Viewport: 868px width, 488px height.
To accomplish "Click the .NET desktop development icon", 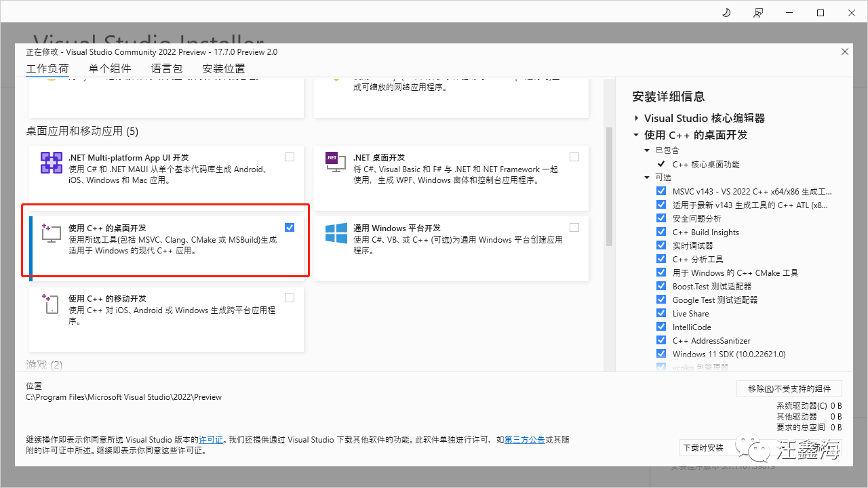I will pos(336,163).
